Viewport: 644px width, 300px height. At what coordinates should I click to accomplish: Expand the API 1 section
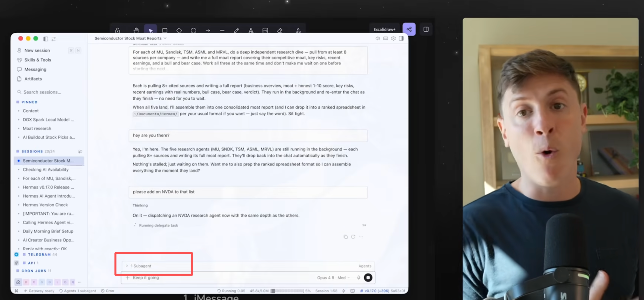31,263
